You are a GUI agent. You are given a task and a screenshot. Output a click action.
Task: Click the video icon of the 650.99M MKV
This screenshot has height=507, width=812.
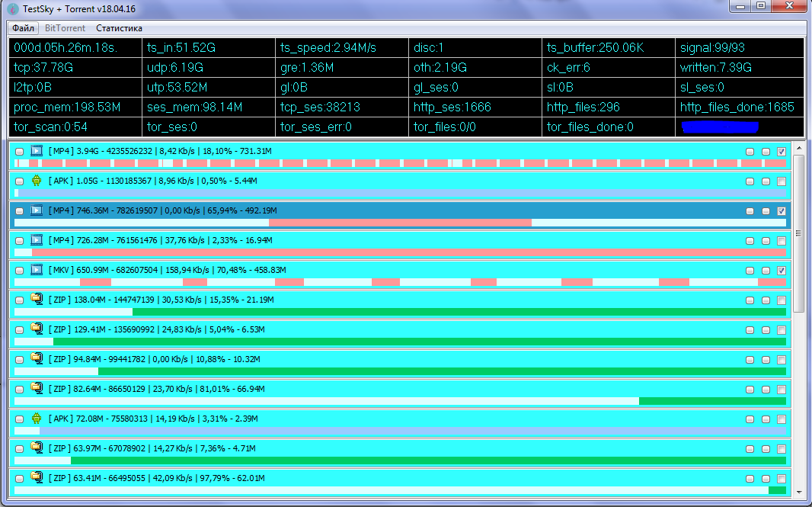pyautogui.click(x=37, y=270)
